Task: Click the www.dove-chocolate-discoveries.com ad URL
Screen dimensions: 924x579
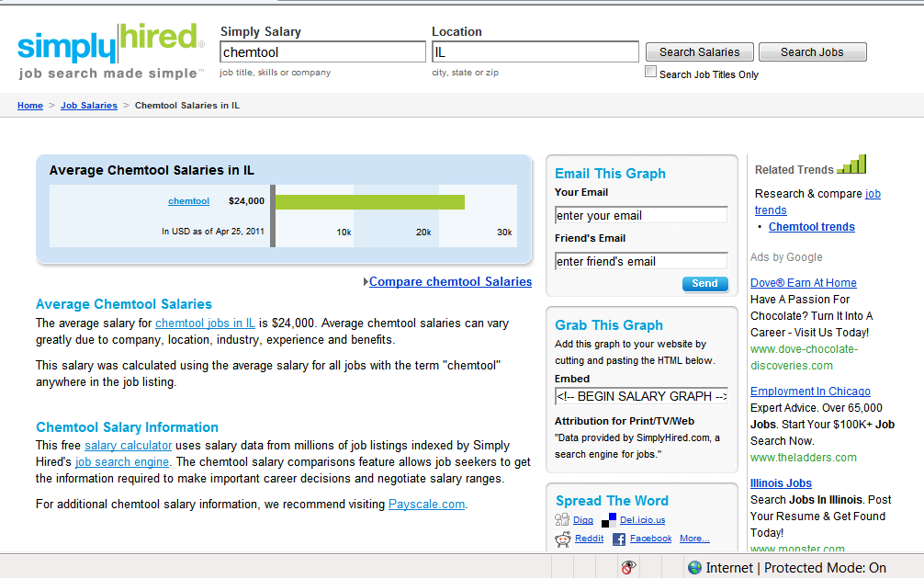Action: click(x=804, y=358)
